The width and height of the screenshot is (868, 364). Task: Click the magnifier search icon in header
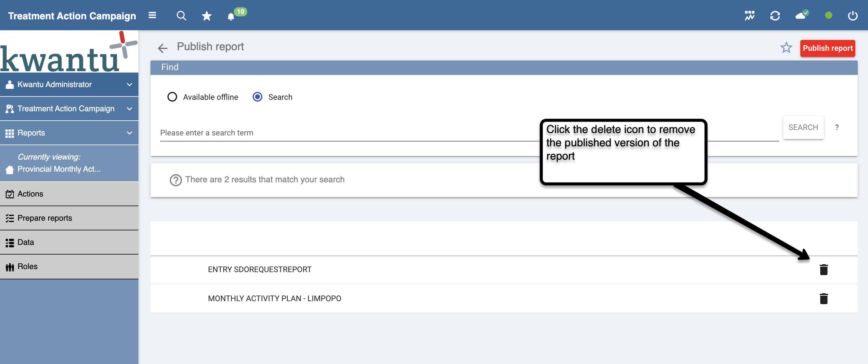click(181, 15)
